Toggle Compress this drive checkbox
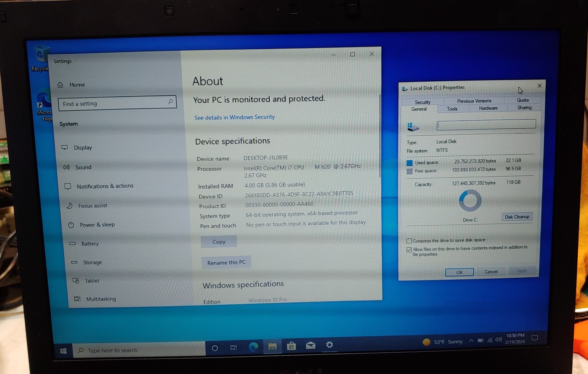This screenshot has width=588, height=374. (x=409, y=241)
